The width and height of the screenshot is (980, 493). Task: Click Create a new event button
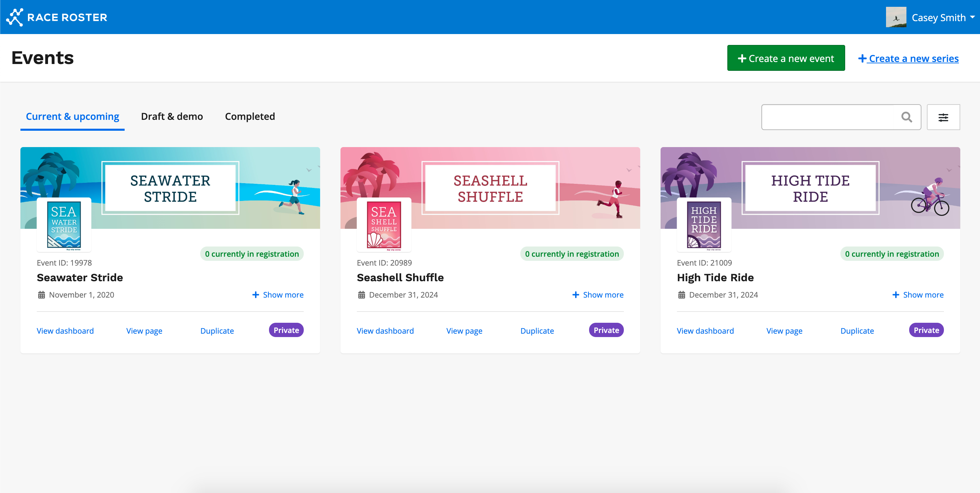click(786, 58)
